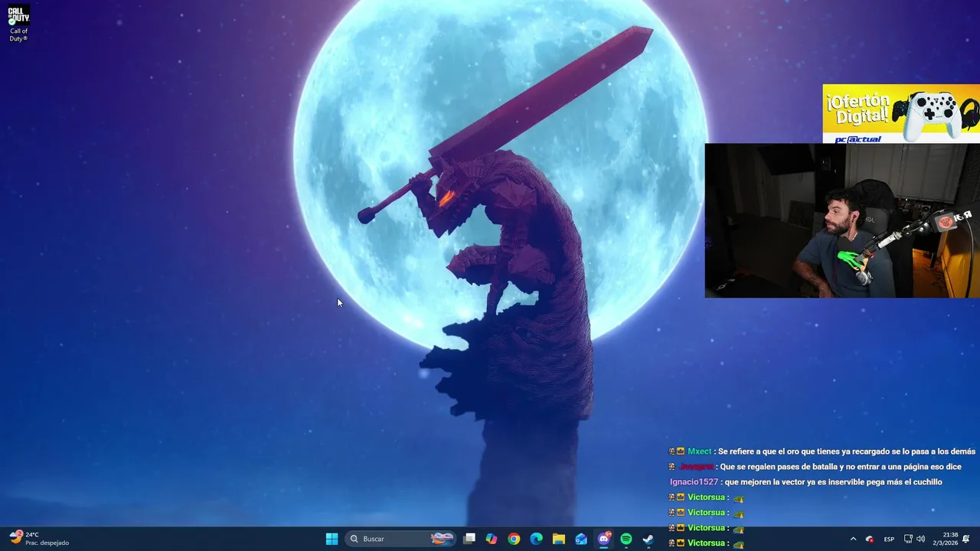Screen dimensions: 980x551
Task: Open the Call of Duty desktop shortcut
Action: click(x=18, y=23)
